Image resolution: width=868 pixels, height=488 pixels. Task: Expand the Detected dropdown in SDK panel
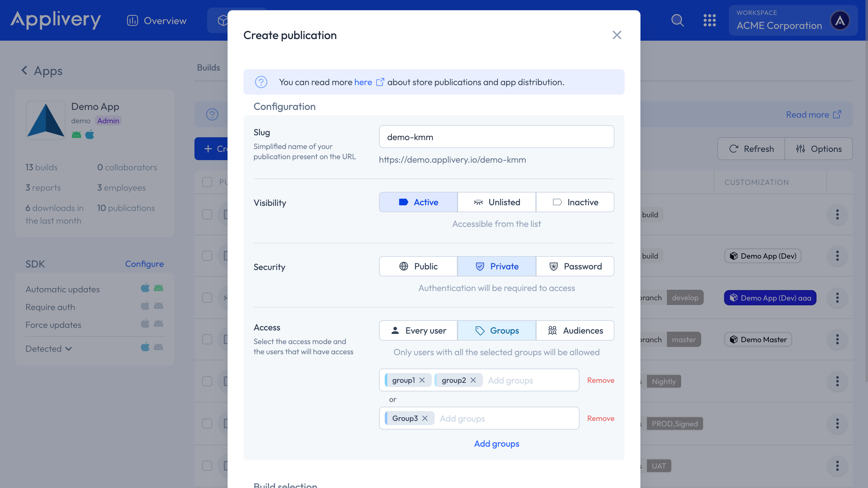click(x=49, y=349)
